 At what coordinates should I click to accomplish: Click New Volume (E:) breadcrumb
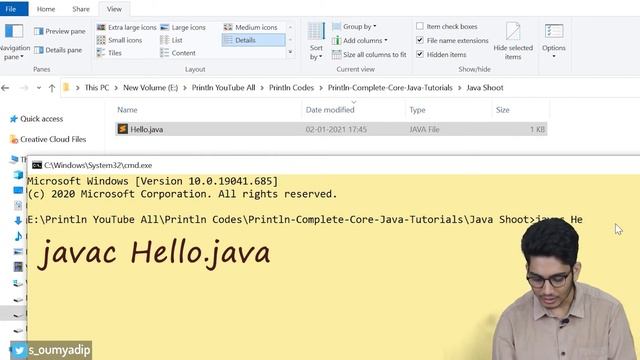[x=150, y=88]
